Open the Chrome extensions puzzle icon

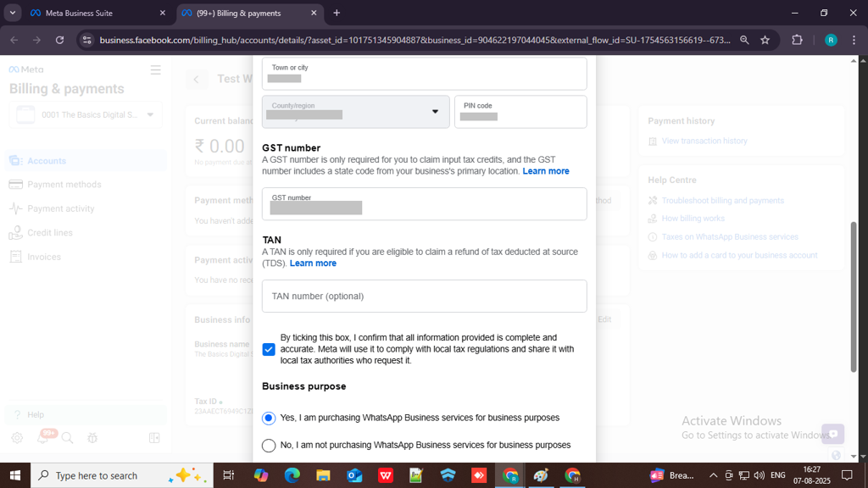(x=797, y=40)
